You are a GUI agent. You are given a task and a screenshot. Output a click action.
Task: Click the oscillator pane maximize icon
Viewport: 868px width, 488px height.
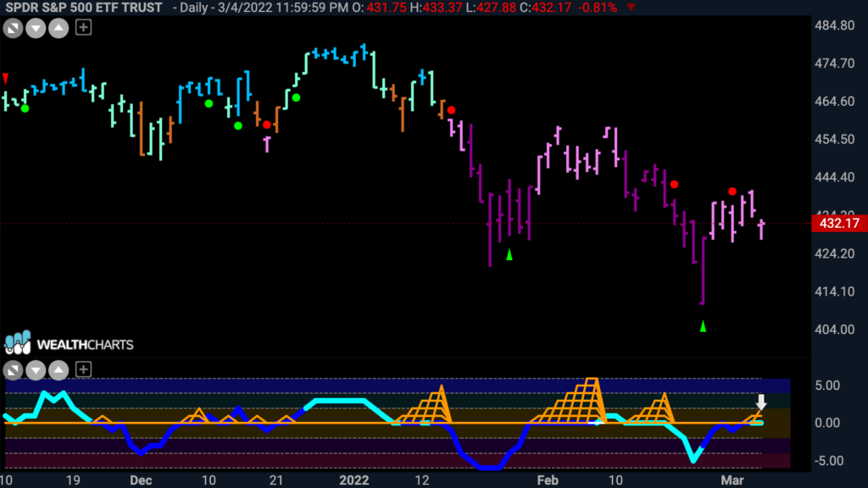pos(14,369)
